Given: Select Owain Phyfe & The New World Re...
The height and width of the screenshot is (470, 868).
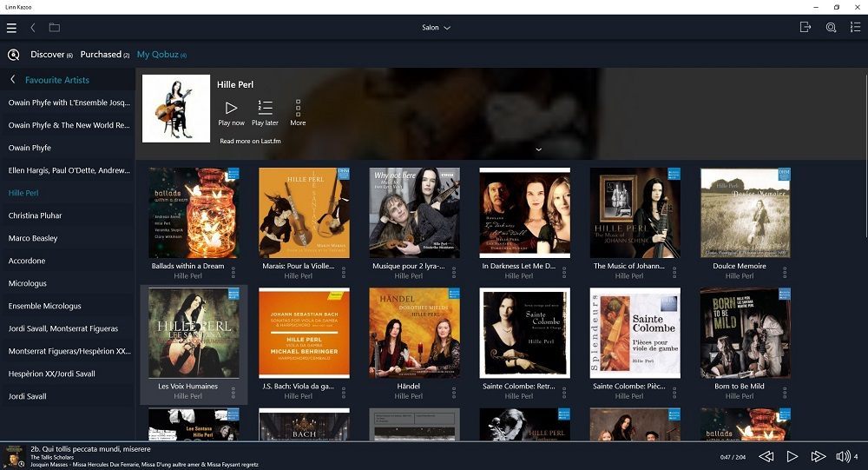Looking at the screenshot, I should coord(68,125).
